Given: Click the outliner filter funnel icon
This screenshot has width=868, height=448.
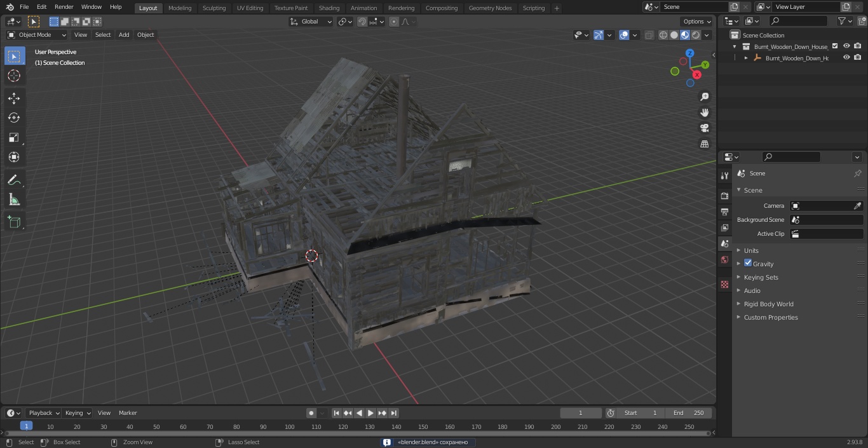Looking at the screenshot, I should [x=841, y=21].
